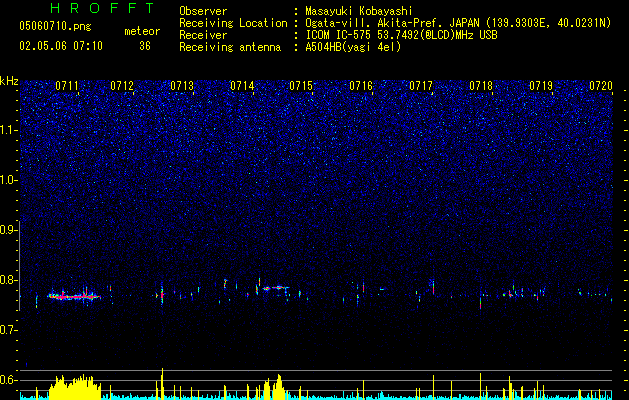Click the 0.6 frequency axis label

(9, 380)
